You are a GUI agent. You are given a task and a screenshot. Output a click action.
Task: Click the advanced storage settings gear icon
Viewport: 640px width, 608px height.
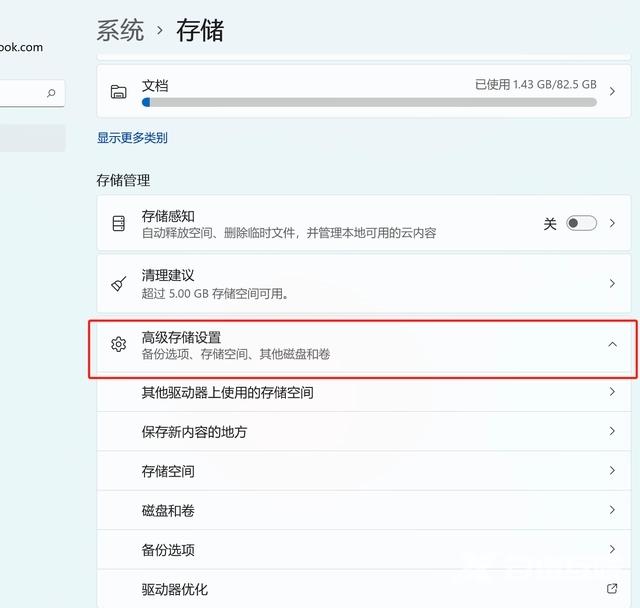pos(118,344)
